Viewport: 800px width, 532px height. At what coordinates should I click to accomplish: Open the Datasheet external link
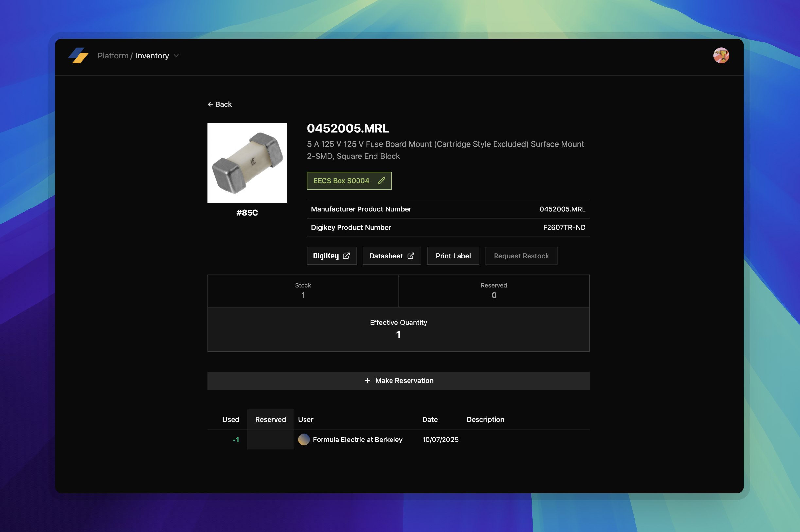click(x=410, y=256)
